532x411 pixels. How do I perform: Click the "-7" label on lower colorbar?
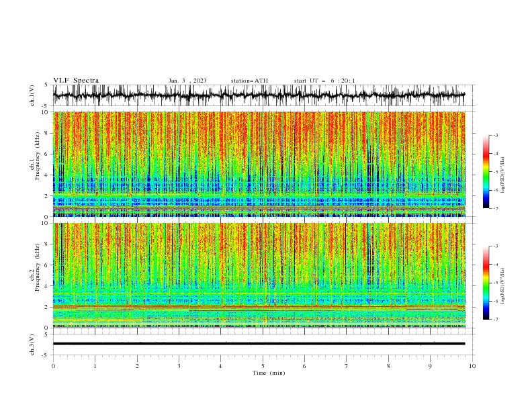[x=495, y=319]
